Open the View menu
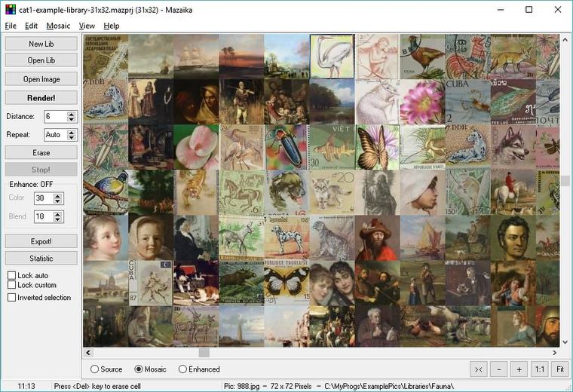Image resolution: width=573 pixels, height=392 pixels. coord(87,26)
